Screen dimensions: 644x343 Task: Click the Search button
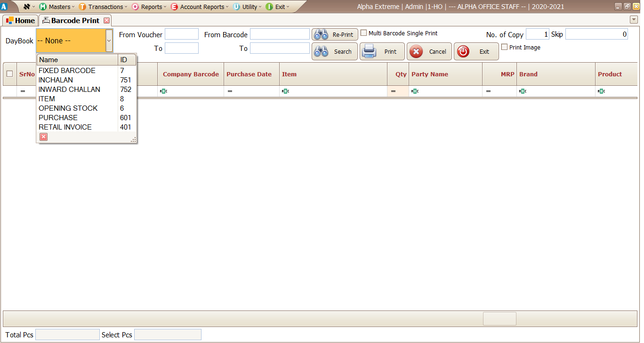(334, 51)
